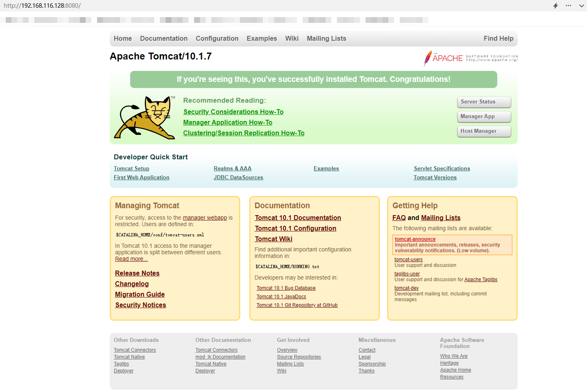Click the lightning bolt icon in address bar
This screenshot has height=392, width=587.
[555, 6]
